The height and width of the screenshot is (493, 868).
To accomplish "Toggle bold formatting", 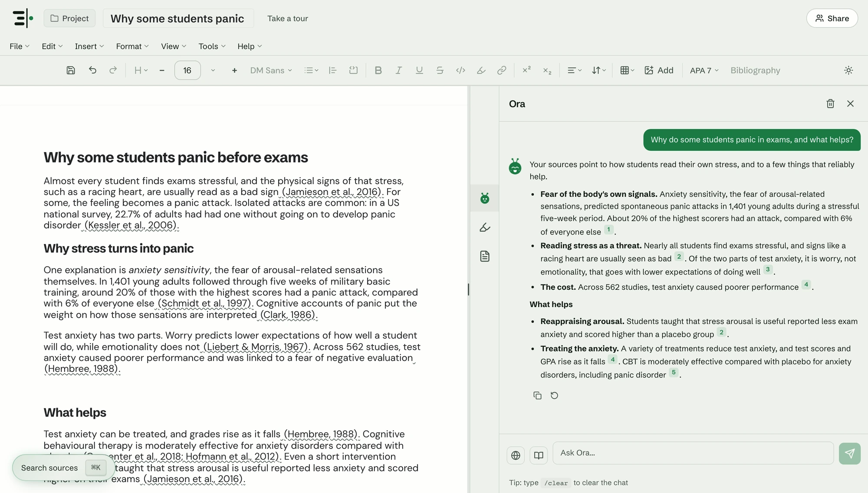I will coord(378,70).
